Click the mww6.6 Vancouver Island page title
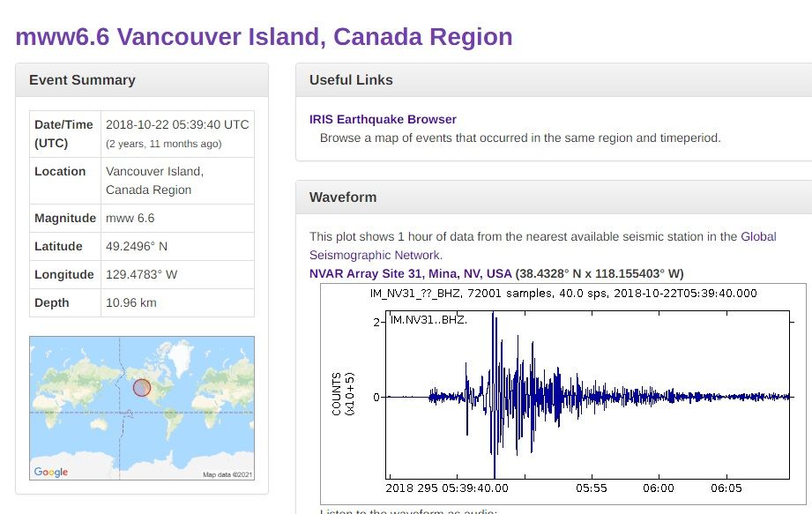 point(264,37)
